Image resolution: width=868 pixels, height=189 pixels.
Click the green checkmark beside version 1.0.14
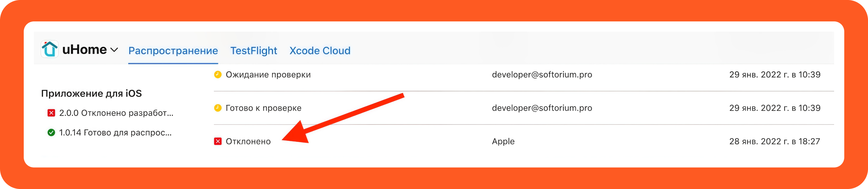point(51,133)
